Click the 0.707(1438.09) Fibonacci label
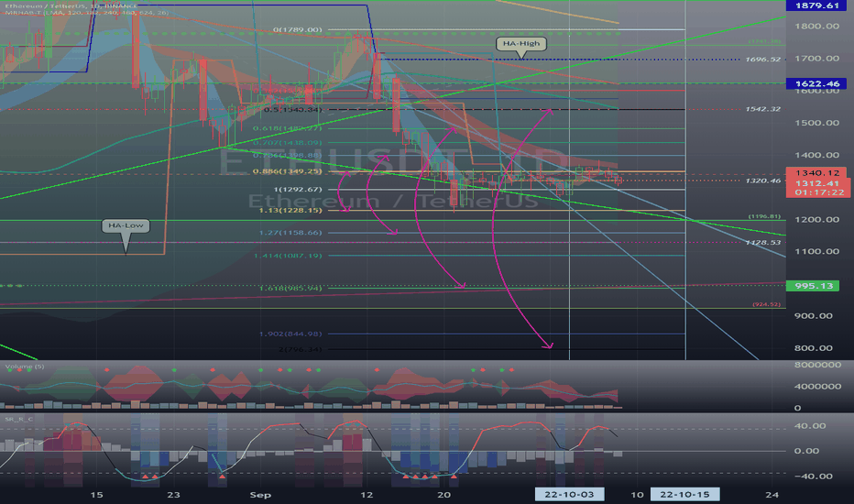Screen dimensions: 854x504 pyautogui.click(x=288, y=143)
